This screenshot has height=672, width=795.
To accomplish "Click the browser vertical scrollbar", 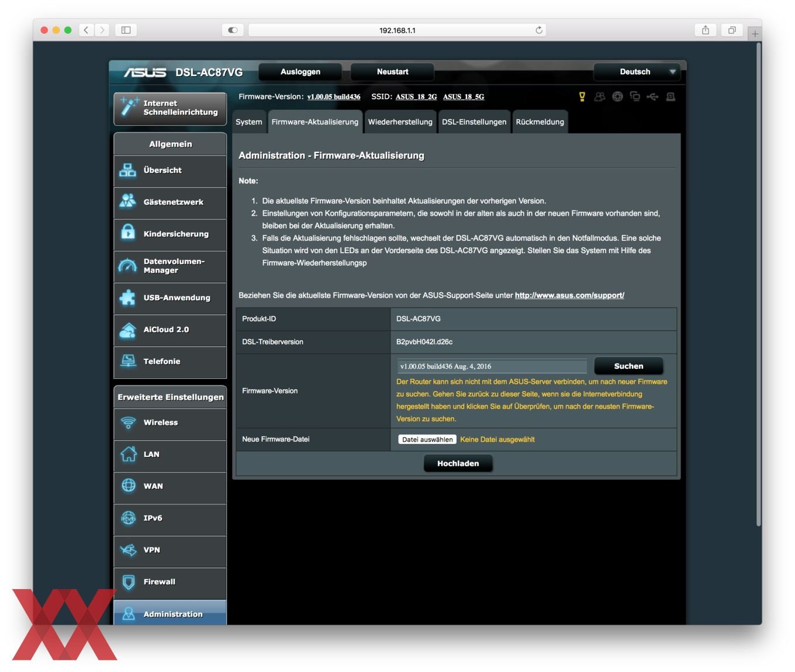I will tap(759, 283).
